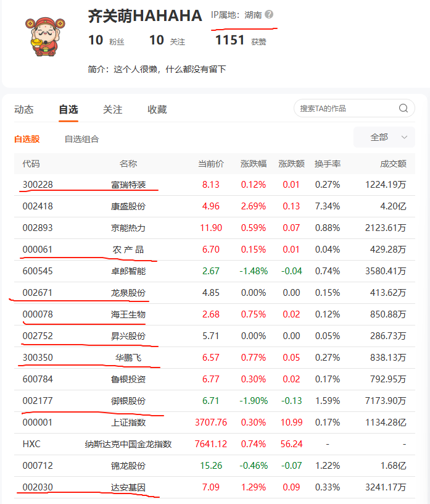Click stock code 002418

pyautogui.click(x=38, y=206)
